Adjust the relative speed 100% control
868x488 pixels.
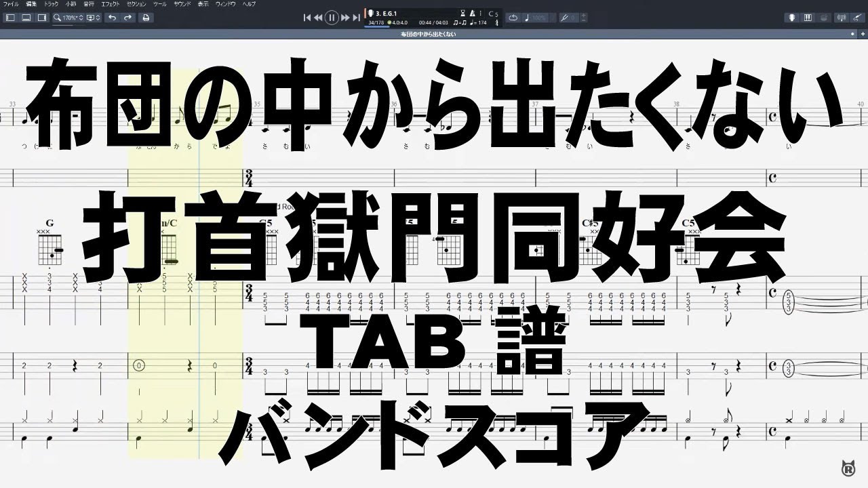pos(536,18)
